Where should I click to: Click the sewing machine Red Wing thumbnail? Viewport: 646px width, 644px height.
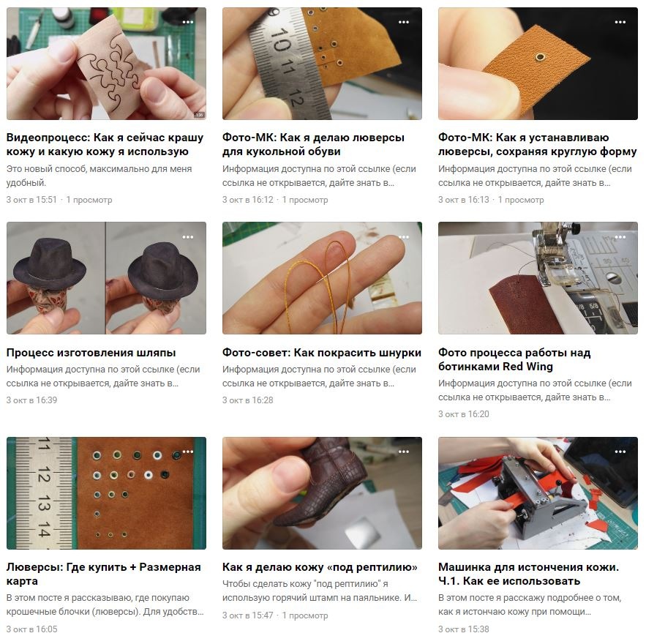point(538,278)
